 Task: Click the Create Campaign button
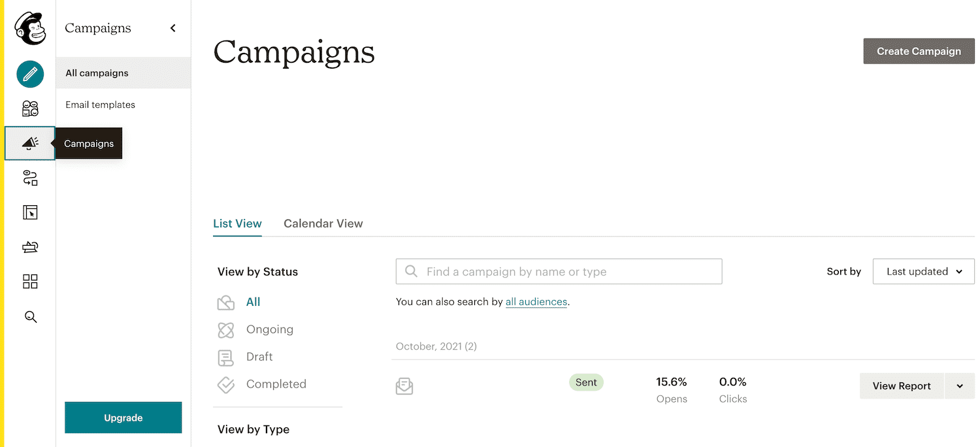click(x=919, y=51)
